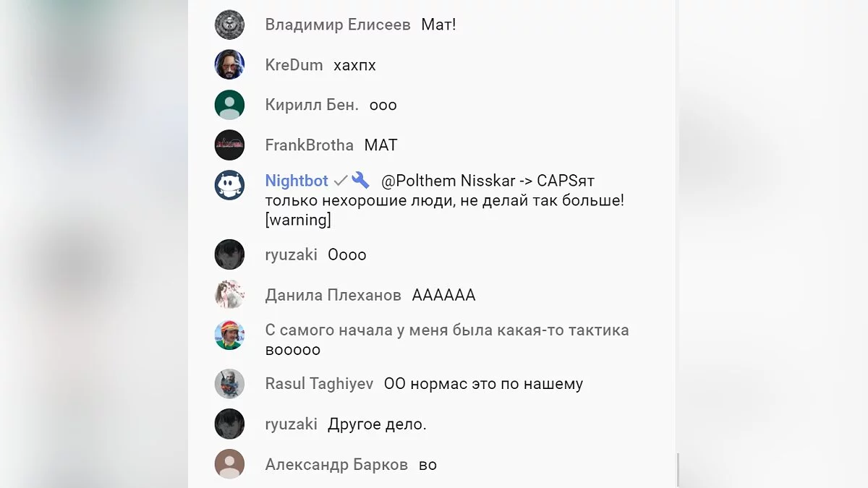
Task: Open the Nightbot username link
Action: (x=297, y=181)
